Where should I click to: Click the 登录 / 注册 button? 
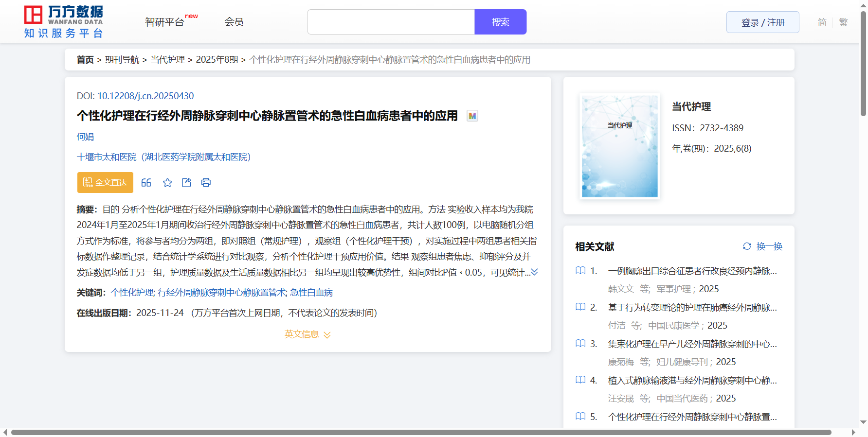(x=762, y=22)
